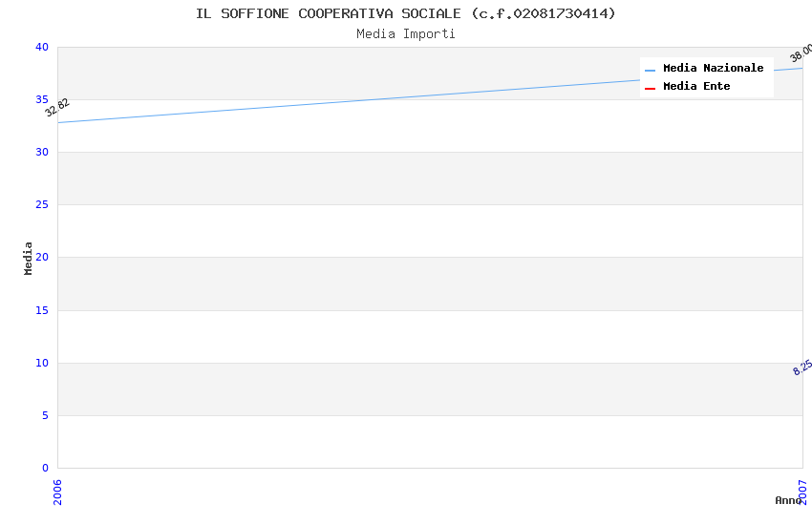812x525 pixels.
Task: Click the y-axis value 20
Action: point(42,257)
